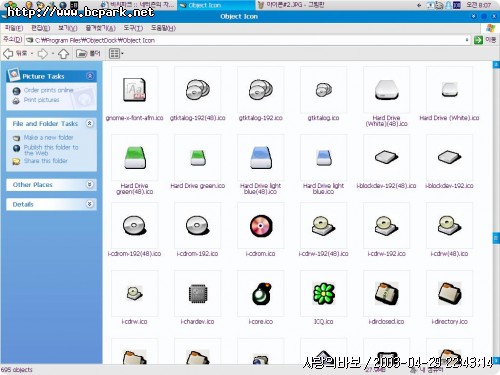Select the i-blockdev-192.ico icon

pyautogui.click(x=449, y=158)
